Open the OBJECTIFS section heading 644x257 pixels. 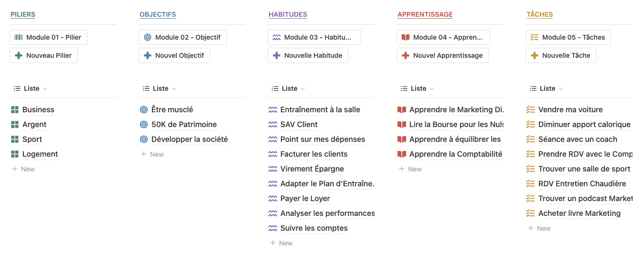[x=158, y=14]
